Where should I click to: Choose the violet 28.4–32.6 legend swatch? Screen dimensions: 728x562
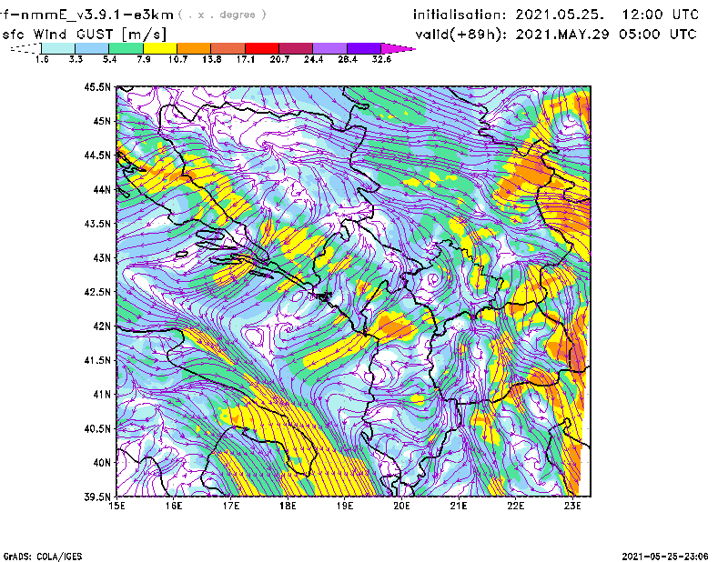click(364, 48)
